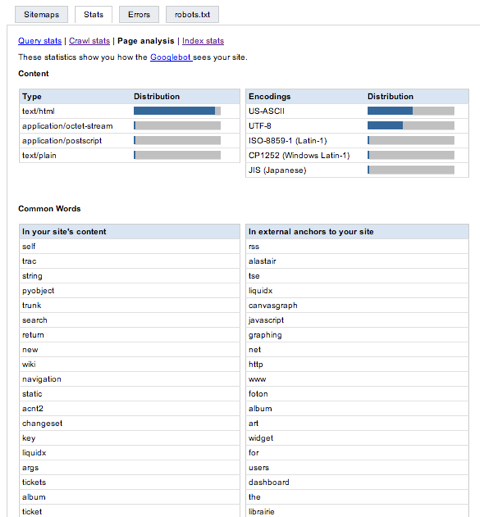Open the Sitemaps tab
Screen dimensions: 480x517
point(41,15)
